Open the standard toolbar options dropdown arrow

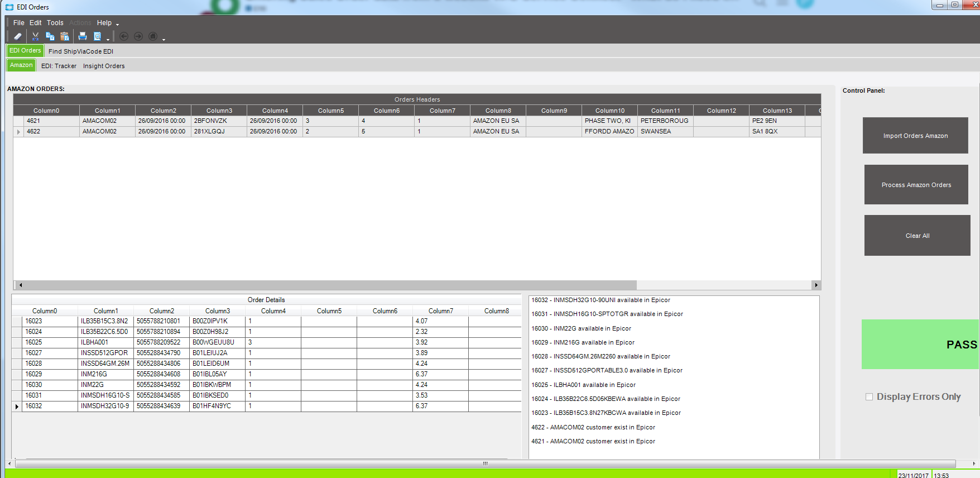coord(108,39)
